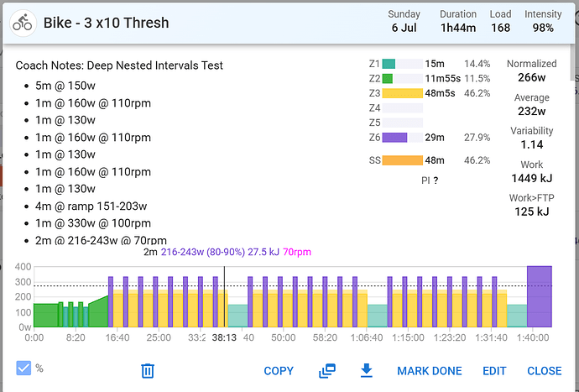Close the workout dialog
Viewport: 579px width, 392px height.
544,371
